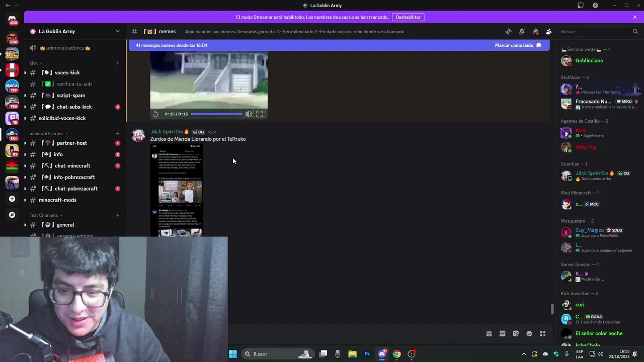Collapse the Text Channels category
This screenshot has width=644, height=362.
tap(46, 215)
